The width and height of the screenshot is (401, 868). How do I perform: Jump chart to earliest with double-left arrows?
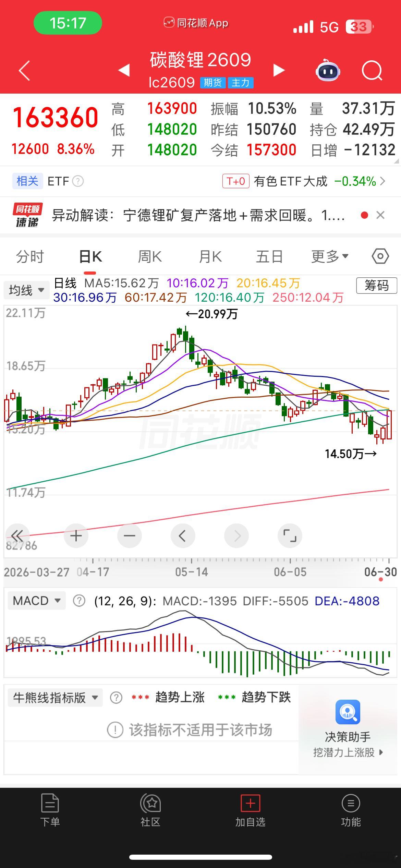pos(17,535)
